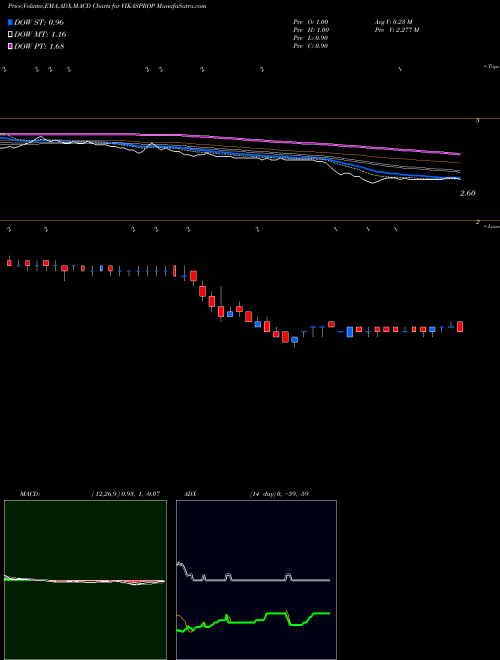
Task: Click the '2.60' price label near EMA lines
Action: (468, 193)
